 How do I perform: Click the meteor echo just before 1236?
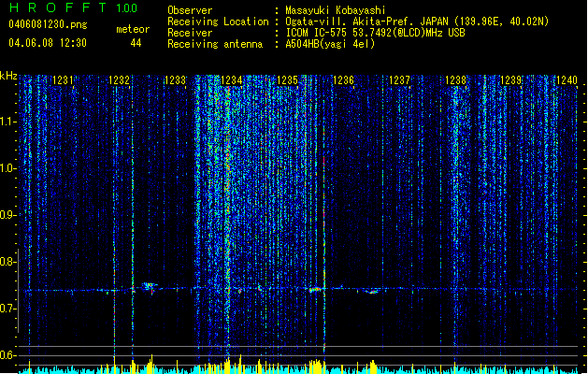315,289
